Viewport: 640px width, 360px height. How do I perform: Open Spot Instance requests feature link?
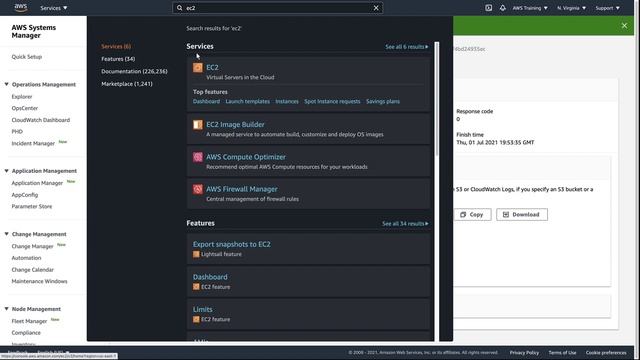point(332,101)
